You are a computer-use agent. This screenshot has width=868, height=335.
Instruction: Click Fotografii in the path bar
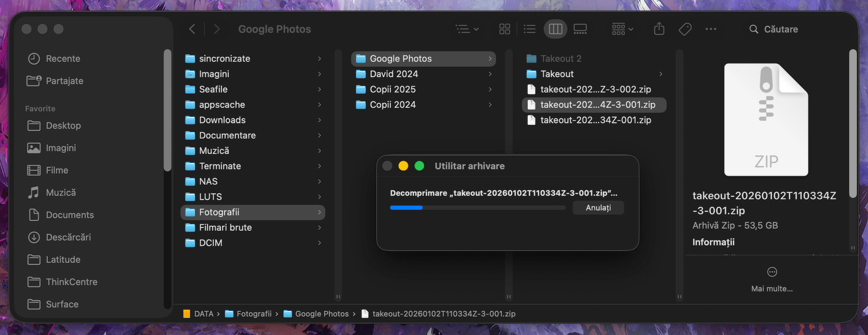tap(254, 314)
